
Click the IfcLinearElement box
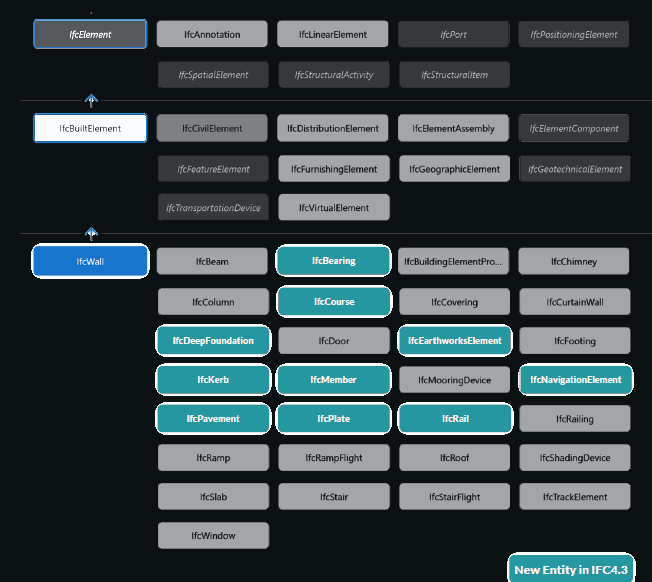(x=333, y=34)
